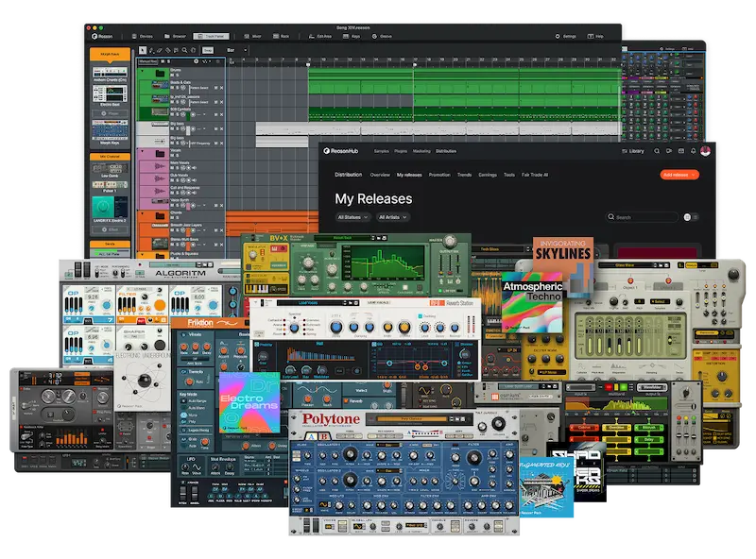Screen dimensions: 756x559
Task: Mute the Dub Vocals track
Action: tap(172, 180)
